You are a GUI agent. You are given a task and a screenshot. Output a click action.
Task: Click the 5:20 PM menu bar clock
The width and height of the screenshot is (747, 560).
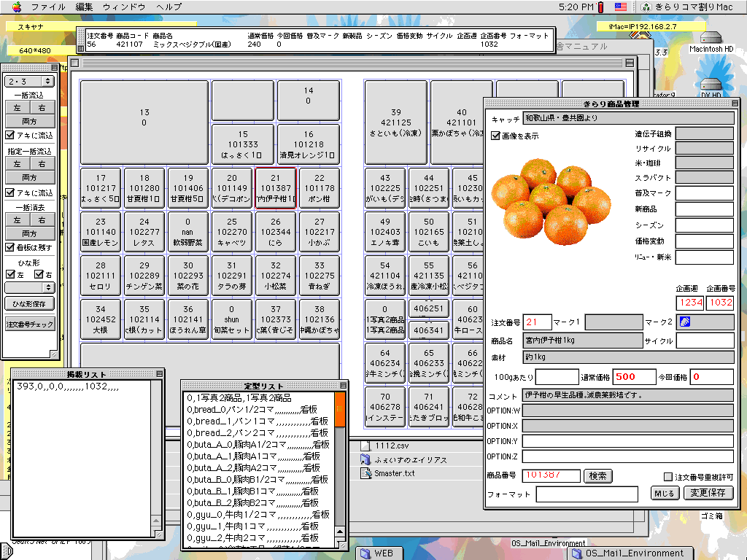[x=576, y=7]
